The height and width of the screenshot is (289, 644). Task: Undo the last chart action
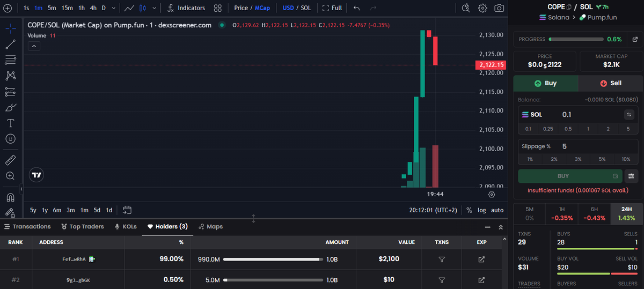(x=357, y=8)
